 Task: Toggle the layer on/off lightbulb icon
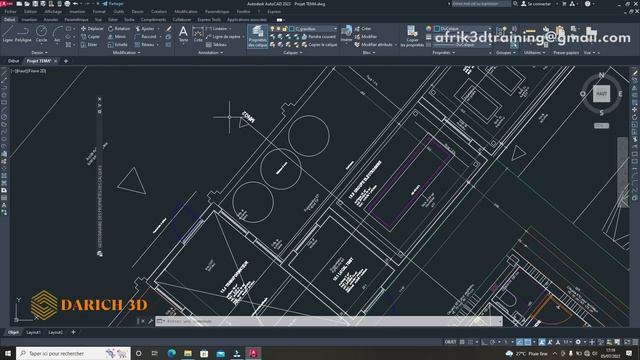click(x=272, y=29)
